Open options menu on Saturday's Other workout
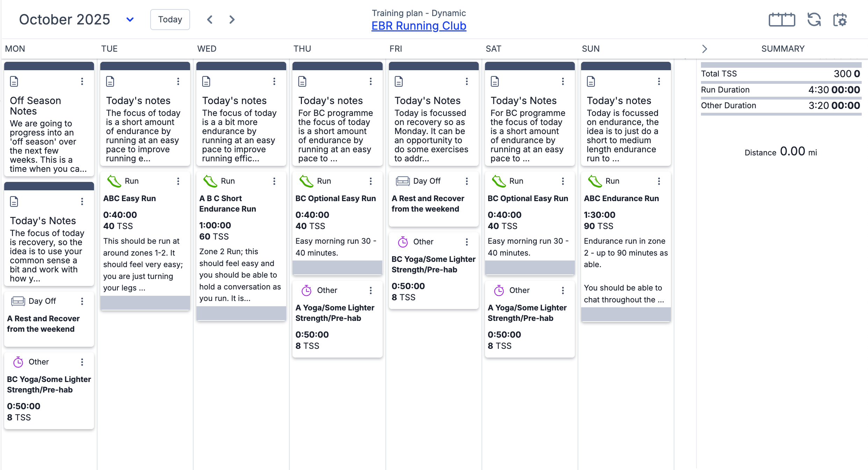The width and height of the screenshot is (868, 470). coord(563,291)
